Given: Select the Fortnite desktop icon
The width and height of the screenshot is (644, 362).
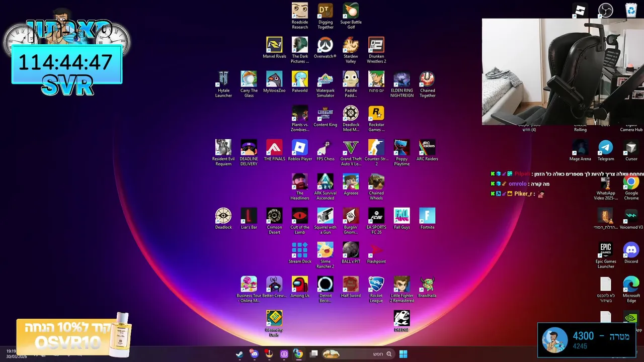Looking at the screenshot, I should (427, 216).
